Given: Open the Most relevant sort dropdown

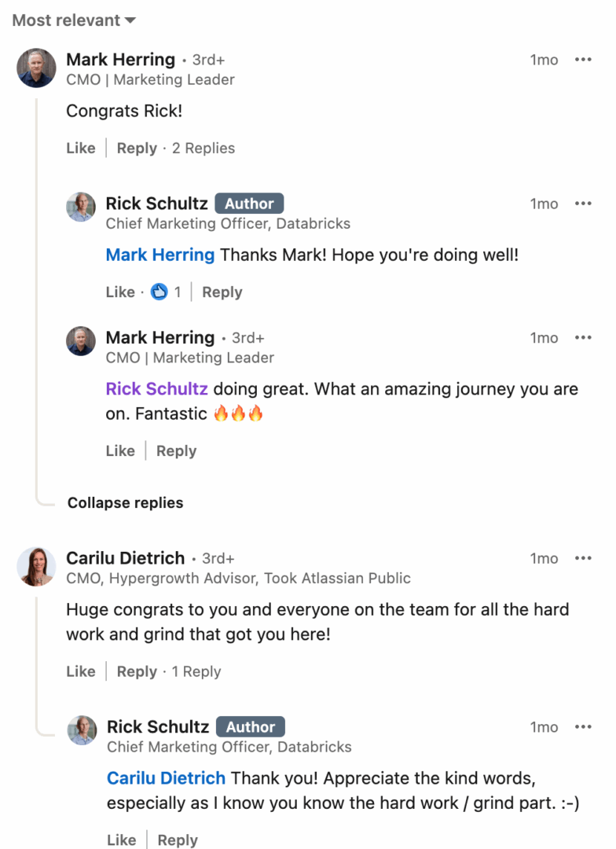Looking at the screenshot, I should 72,20.
